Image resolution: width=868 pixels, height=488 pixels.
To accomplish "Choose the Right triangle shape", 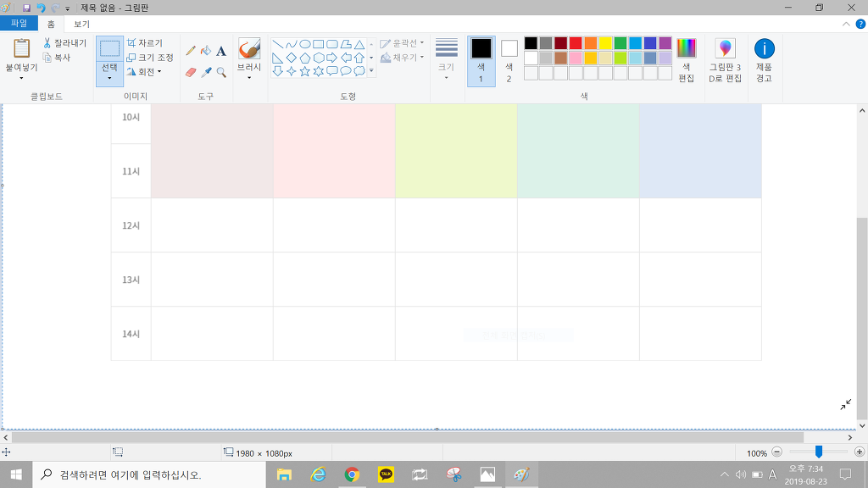I will pos(278,58).
